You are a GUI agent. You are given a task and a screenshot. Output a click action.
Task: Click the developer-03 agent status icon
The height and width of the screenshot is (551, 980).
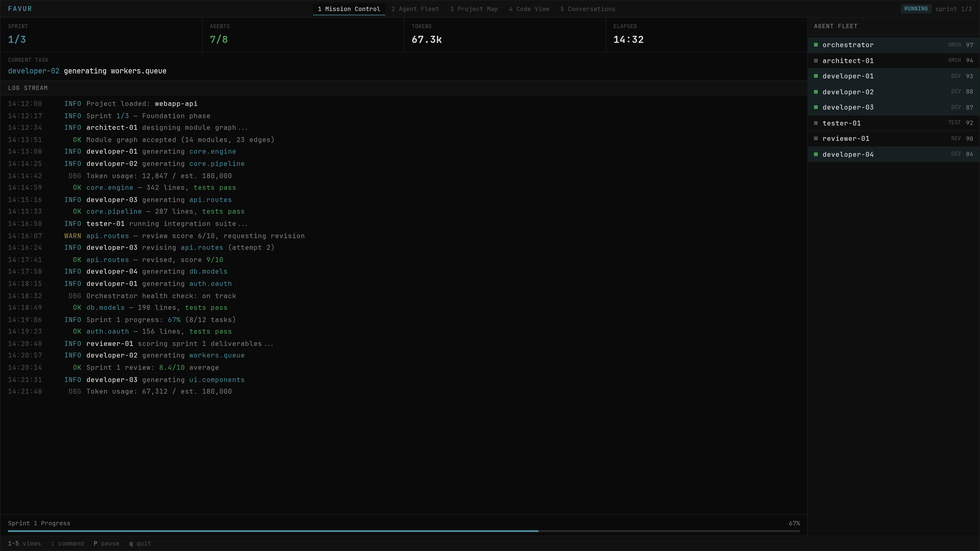pyautogui.click(x=816, y=107)
